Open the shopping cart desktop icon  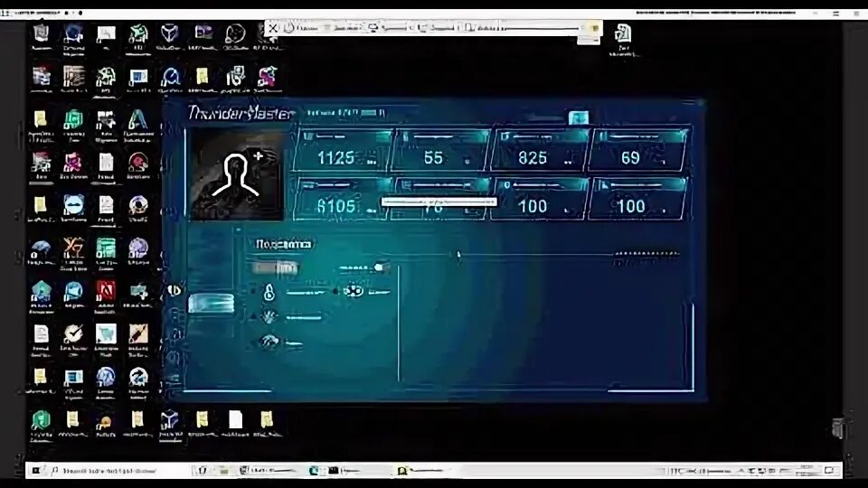tap(106, 334)
